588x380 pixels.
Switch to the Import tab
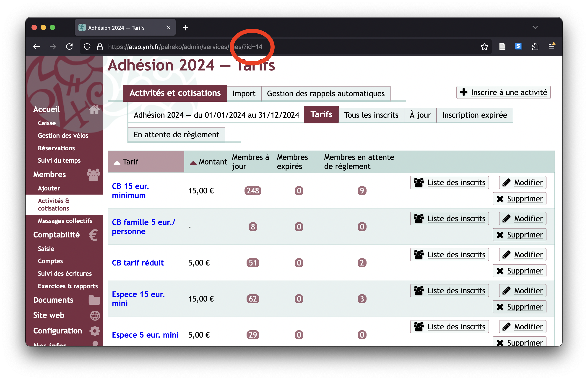point(244,94)
